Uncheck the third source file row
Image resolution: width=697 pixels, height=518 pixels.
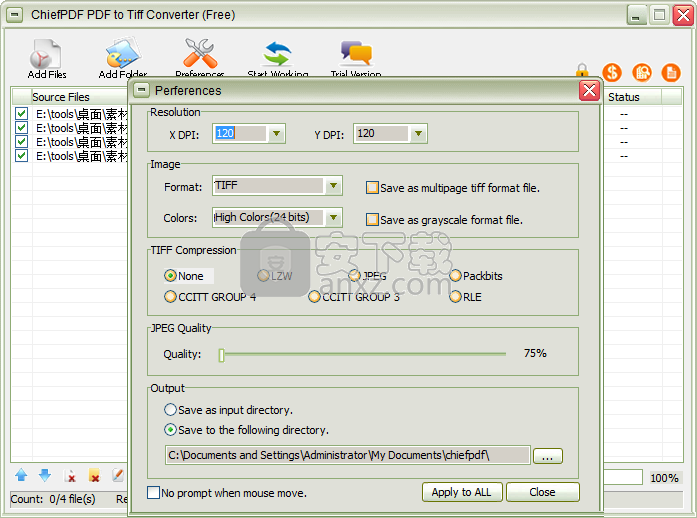(x=21, y=142)
